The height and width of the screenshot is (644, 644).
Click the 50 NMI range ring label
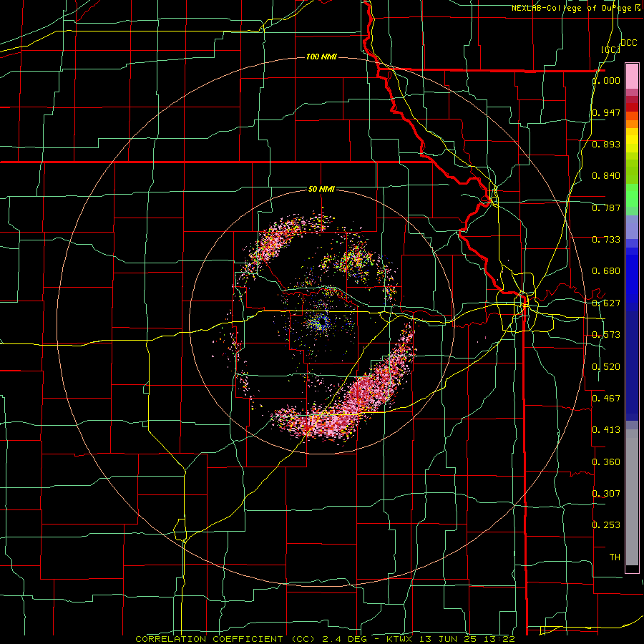click(x=321, y=189)
